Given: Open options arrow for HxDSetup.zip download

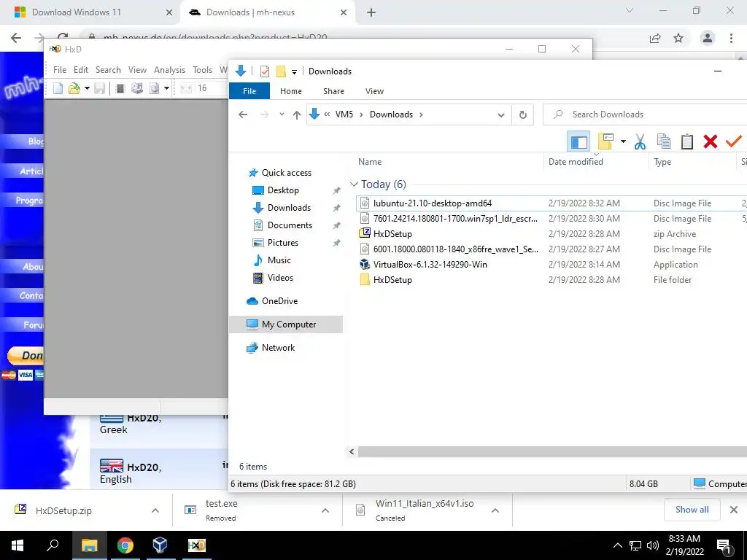Looking at the screenshot, I should click(x=155, y=510).
